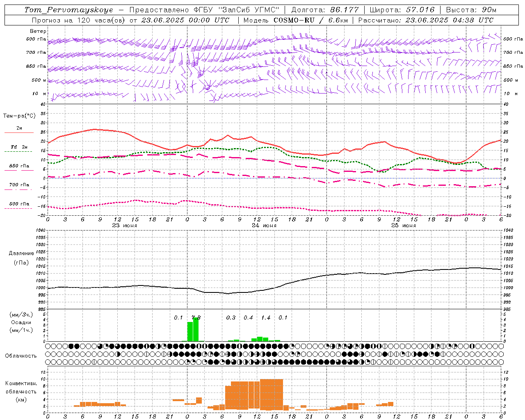Click the Осадки precipitation label
This screenshot has width=525, height=420.
click(21, 322)
